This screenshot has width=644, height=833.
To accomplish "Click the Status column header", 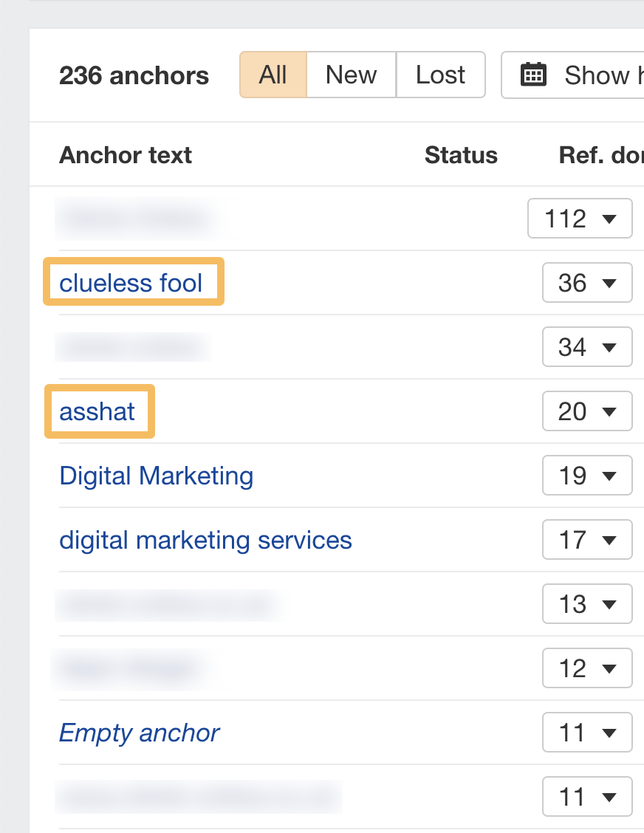I will pyautogui.click(x=461, y=155).
